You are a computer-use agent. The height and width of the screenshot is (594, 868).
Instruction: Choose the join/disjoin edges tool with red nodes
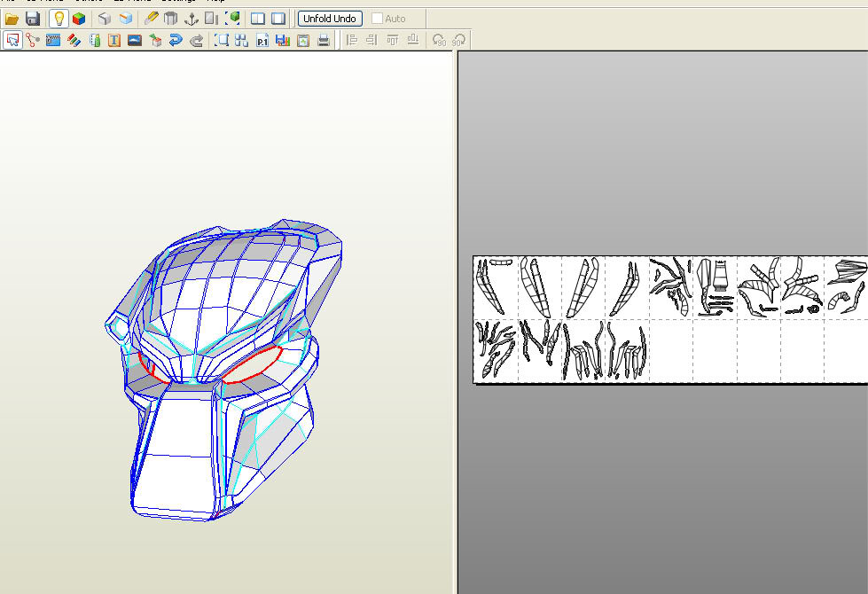tap(33, 41)
